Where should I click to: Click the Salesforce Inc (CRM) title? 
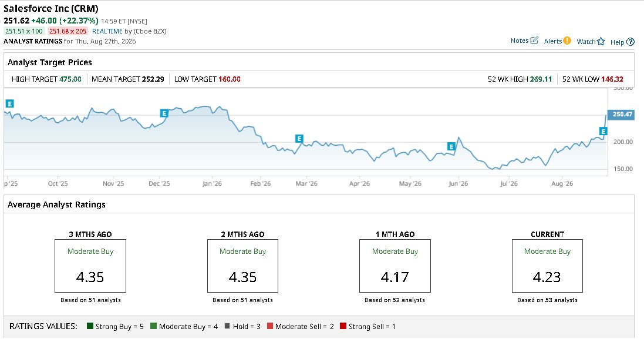51,9
